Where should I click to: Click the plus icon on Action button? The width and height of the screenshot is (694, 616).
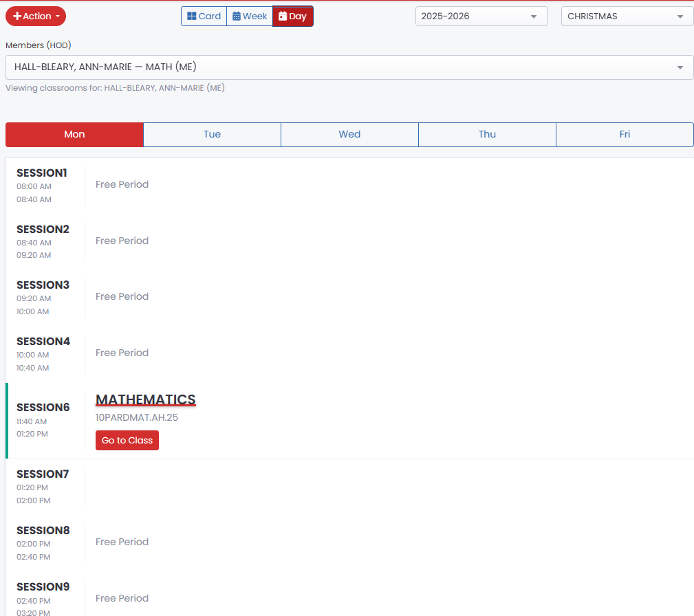[17, 16]
